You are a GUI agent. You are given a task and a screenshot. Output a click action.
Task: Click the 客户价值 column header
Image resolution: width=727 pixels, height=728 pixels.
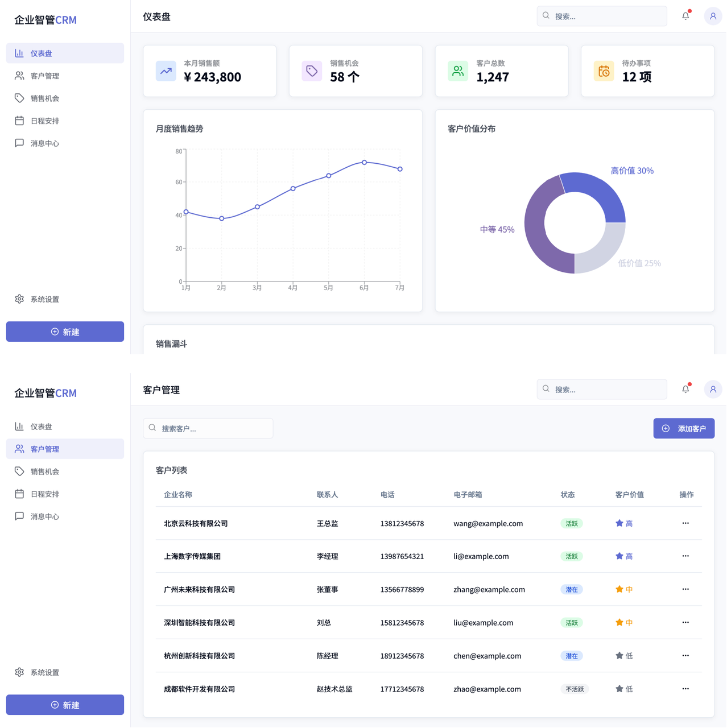pos(630,495)
